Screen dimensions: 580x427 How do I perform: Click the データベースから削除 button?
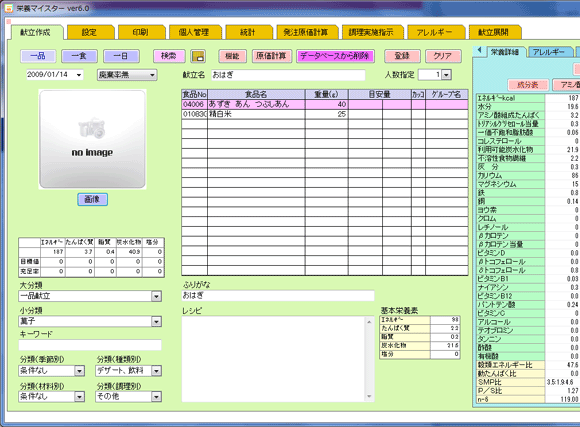[335, 56]
